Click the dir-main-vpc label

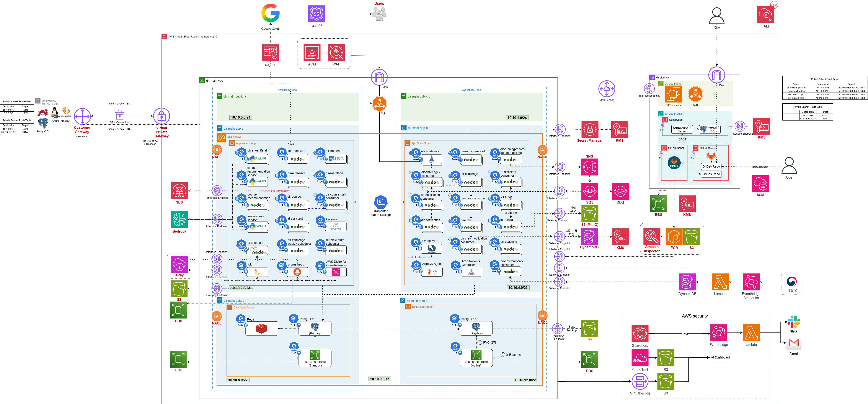tap(214, 81)
